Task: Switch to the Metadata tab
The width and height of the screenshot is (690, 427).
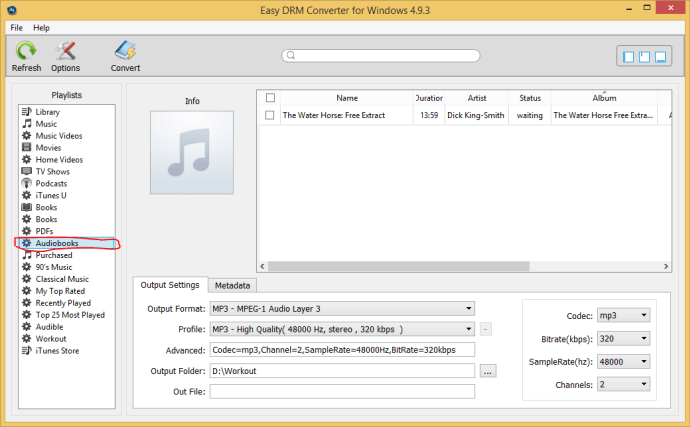Action: [x=232, y=286]
